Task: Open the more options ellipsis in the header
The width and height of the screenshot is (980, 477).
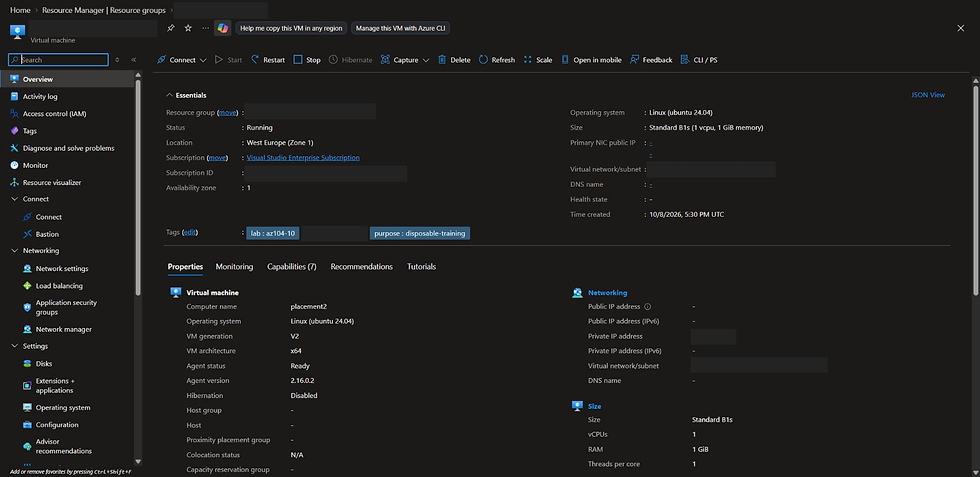Action: 206,28
